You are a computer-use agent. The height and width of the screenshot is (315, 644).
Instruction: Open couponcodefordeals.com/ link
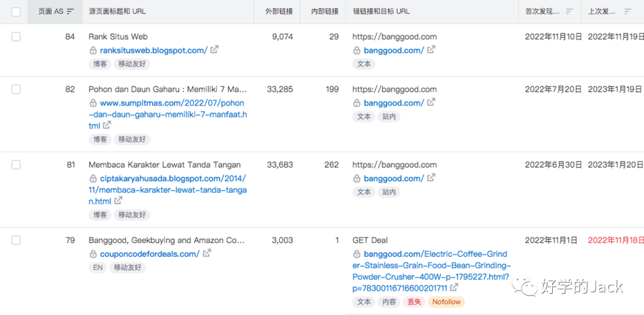(x=150, y=254)
